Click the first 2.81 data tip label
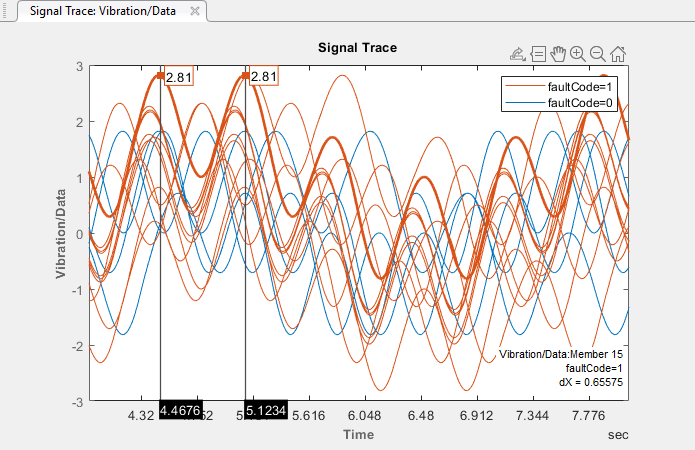 [x=179, y=78]
